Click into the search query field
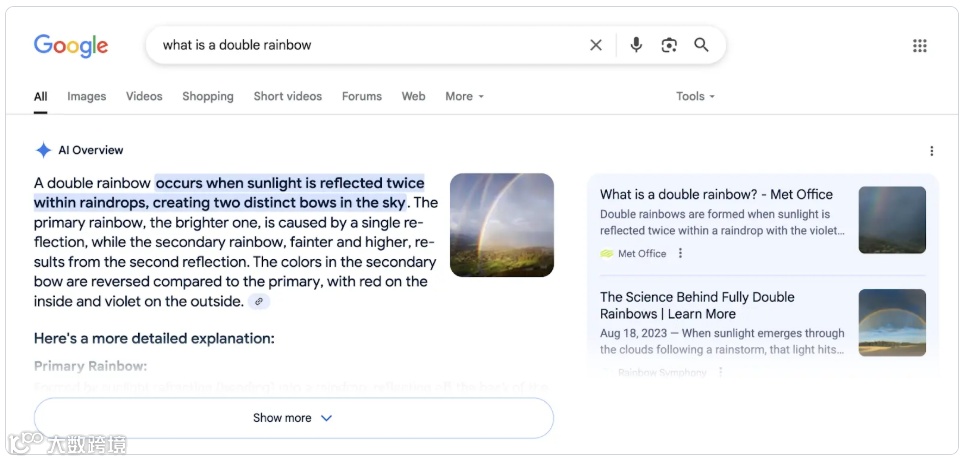The width and height of the screenshot is (966, 462). [370, 45]
